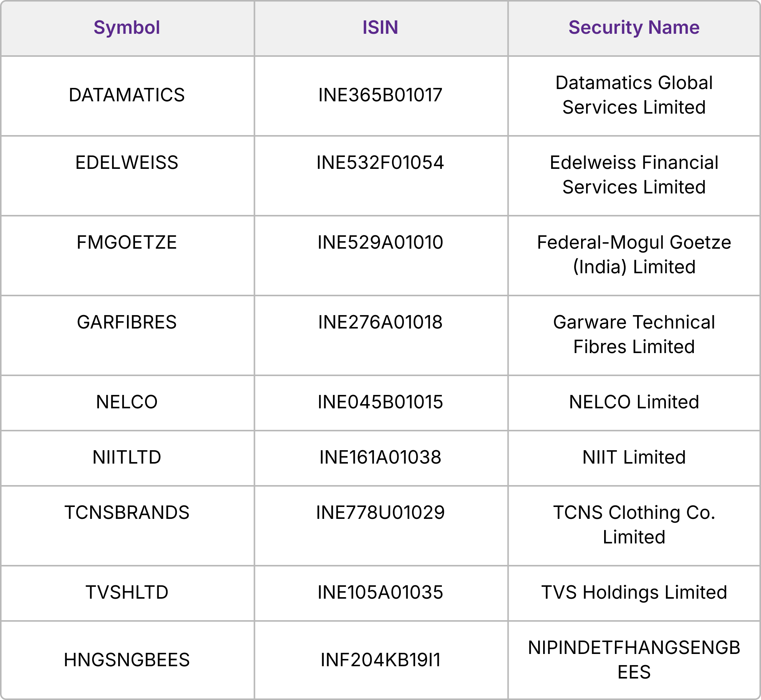Select Garware Technical Fibres Limited cell
Screen dimensions: 761x700
coord(634,335)
